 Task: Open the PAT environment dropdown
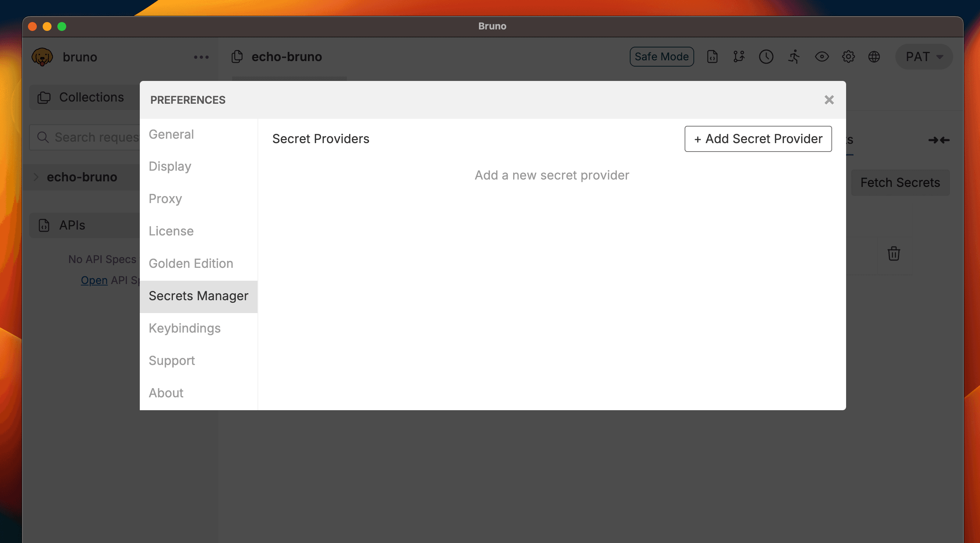(924, 57)
